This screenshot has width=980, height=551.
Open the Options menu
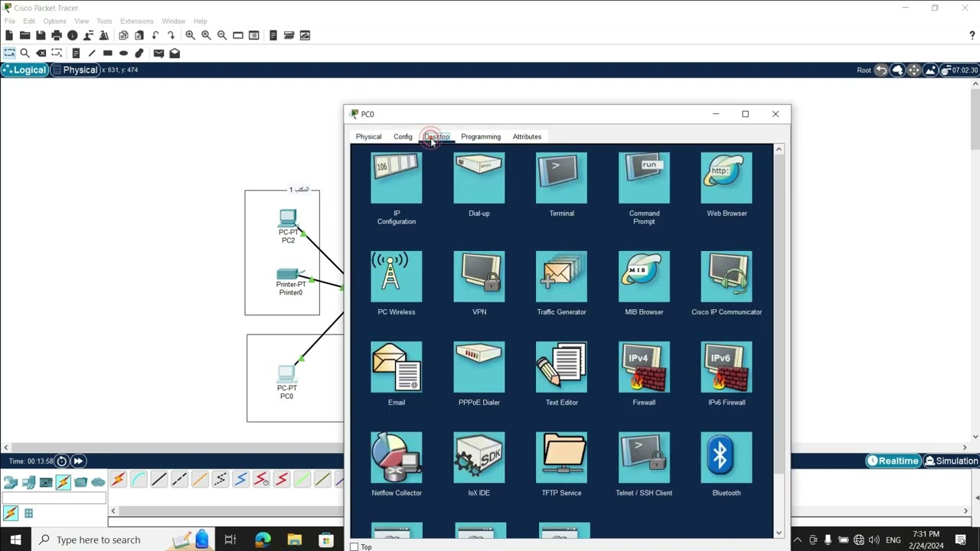54,21
